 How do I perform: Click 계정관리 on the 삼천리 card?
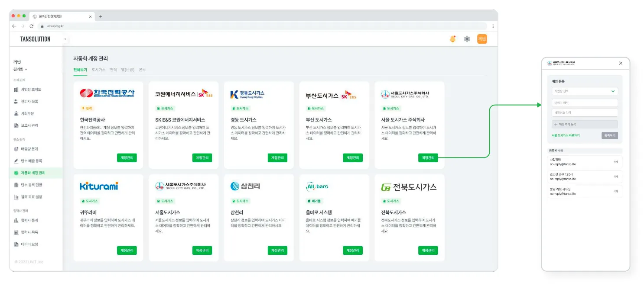point(277,250)
